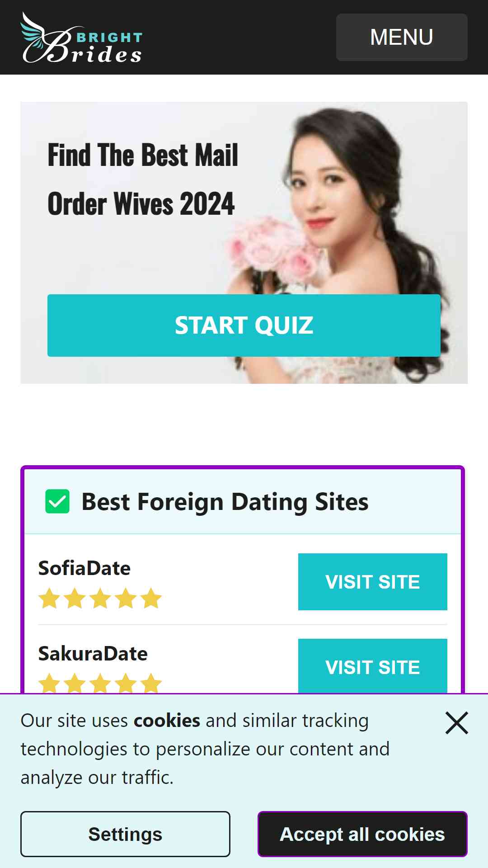Visit the SofiaDate site

[x=373, y=582]
